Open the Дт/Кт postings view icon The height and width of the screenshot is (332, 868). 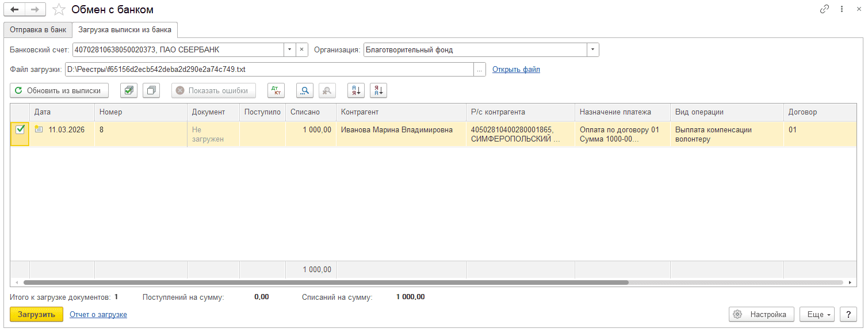click(276, 90)
